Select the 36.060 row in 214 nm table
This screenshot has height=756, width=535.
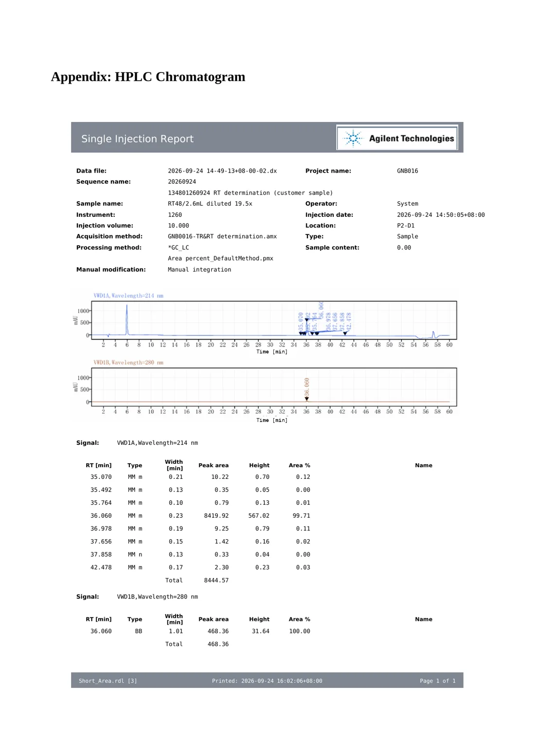pos(198,516)
